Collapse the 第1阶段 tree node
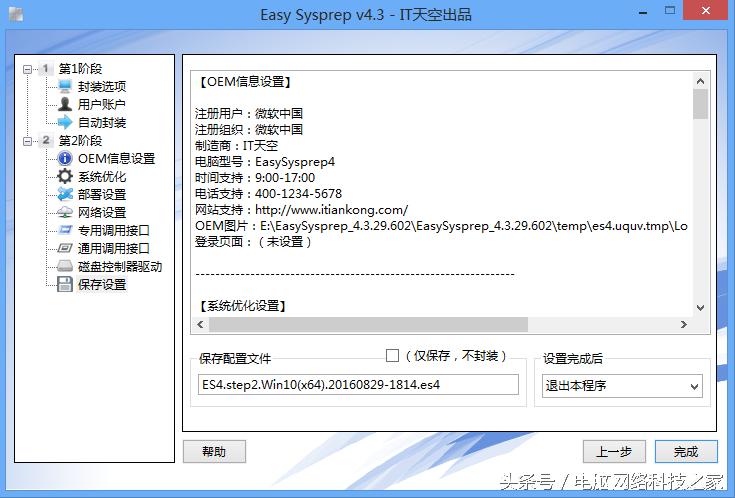This screenshot has height=498, width=735. 28,69
